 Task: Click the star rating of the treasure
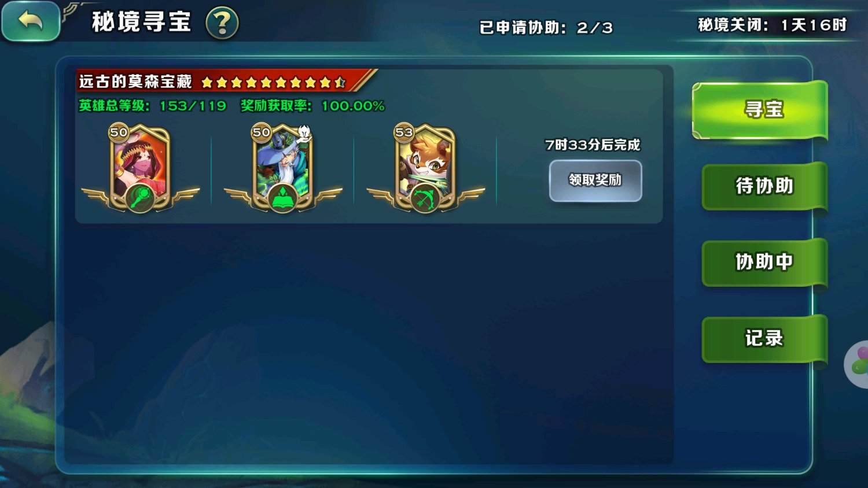click(274, 83)
